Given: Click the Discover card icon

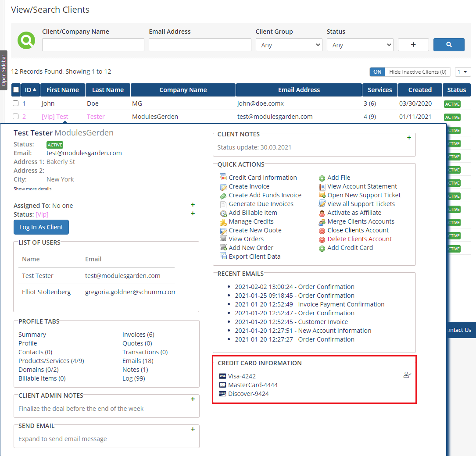Looking at the screenshot, I should pyautogui.click(x=222, y=394).
